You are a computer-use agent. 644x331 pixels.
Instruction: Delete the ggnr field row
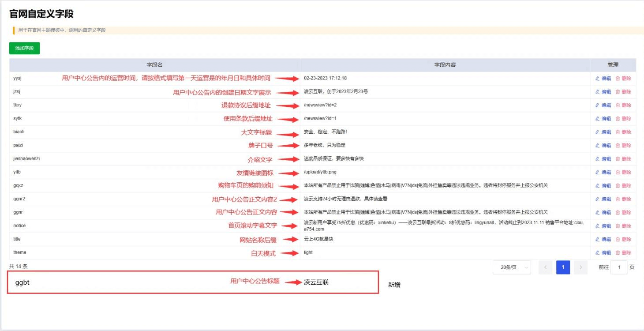[623, 212]
